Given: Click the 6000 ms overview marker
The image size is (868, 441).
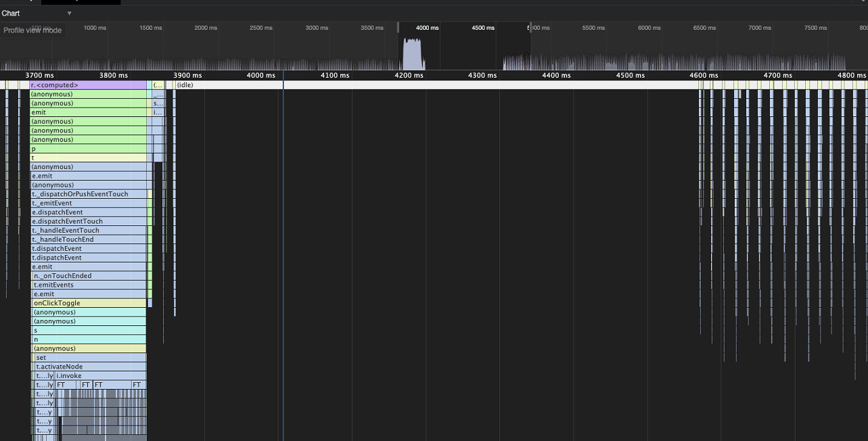Looking at the screenshot, I should click(649, 28).
